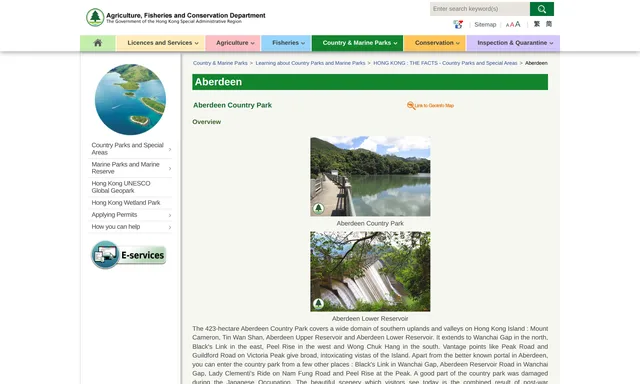Click the round island photo in sidebar

pyautogui.click(x=130, y=99)
